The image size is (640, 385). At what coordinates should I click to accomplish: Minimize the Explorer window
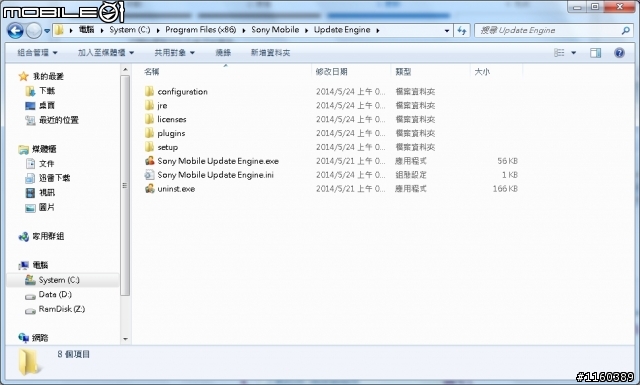577,7
